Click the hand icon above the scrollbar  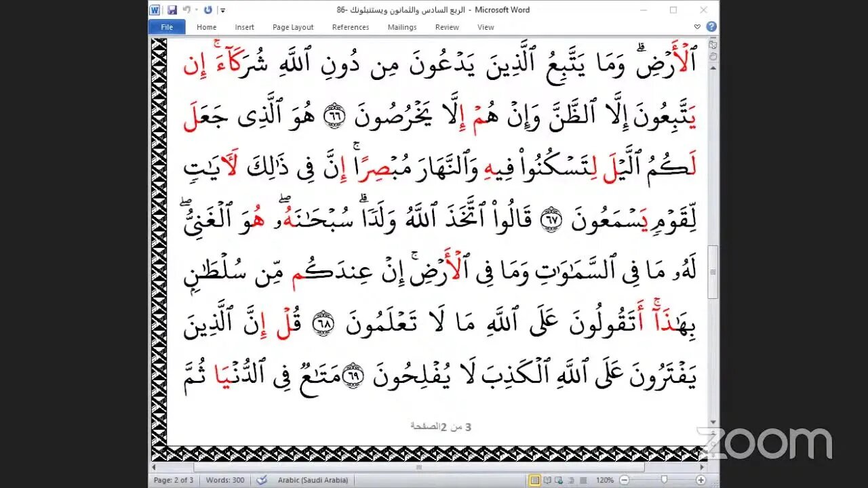[713, 56]
